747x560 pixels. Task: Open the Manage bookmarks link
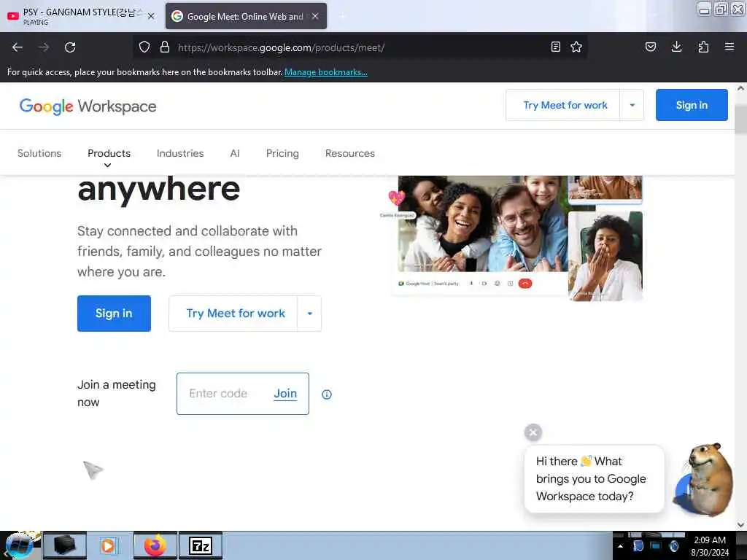(x=326, y=72)
